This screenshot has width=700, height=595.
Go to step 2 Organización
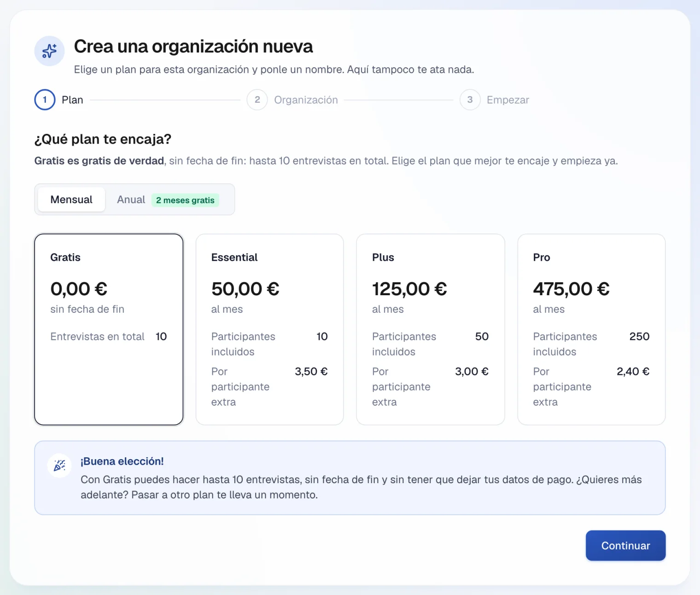point(292,100)
